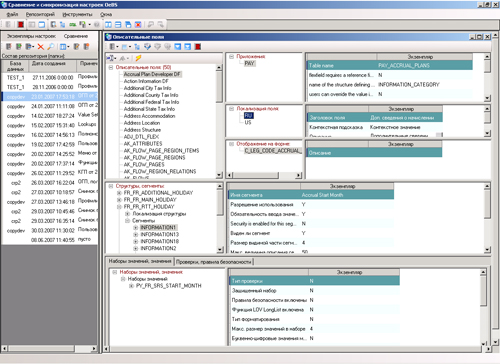Collapse FR_FR_RTT_HOLIDAY node

[119, 207]
